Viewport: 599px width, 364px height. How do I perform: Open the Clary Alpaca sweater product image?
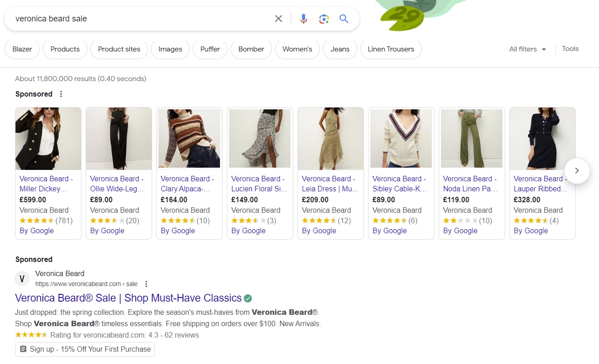pyautogui.click(x=189, y=138)
